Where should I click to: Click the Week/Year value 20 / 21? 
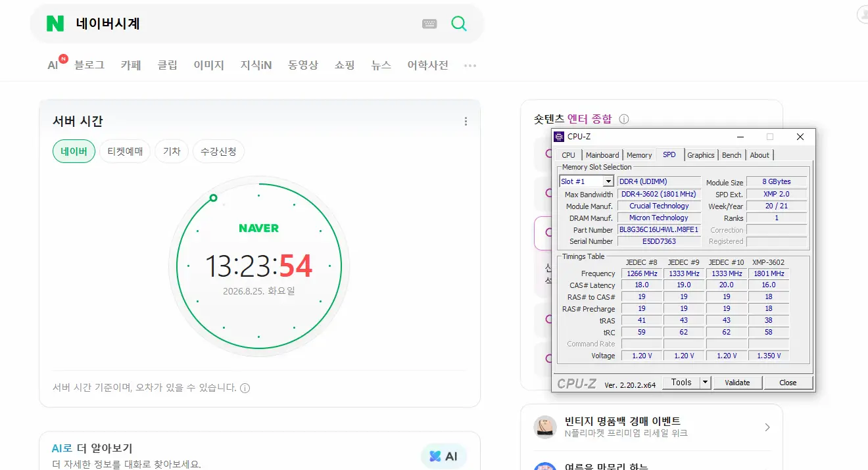tap(777, 206)
